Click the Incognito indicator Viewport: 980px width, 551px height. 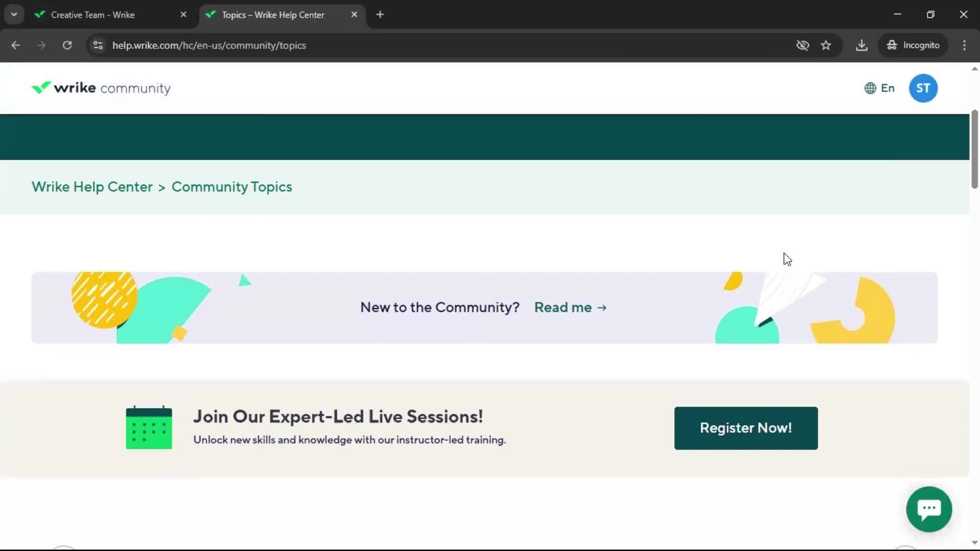(913, 45)
